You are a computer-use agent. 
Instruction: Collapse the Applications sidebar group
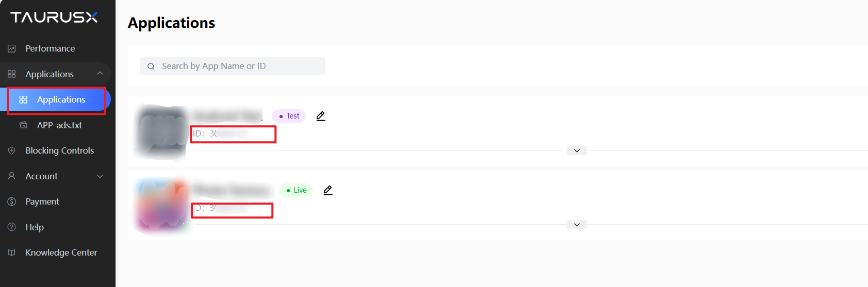pos(100,74)
